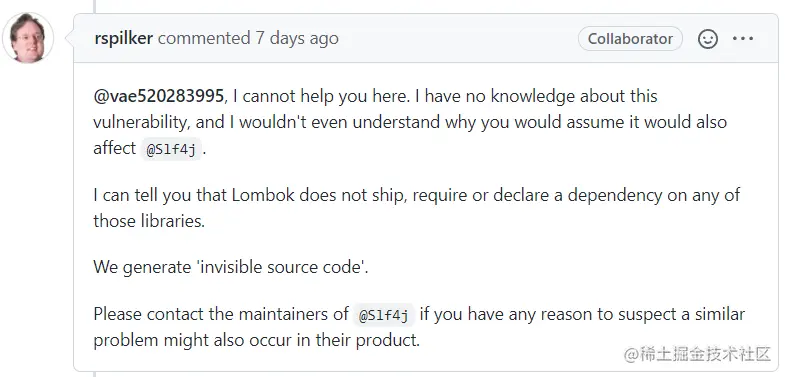Click the word 'Lombok' in comment
Viewport: 785px width, 377px height.
point(263,195)
